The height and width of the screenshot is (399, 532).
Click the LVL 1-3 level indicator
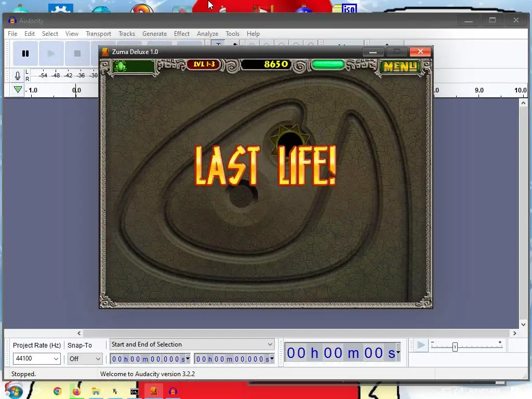(x=204, y=64)
